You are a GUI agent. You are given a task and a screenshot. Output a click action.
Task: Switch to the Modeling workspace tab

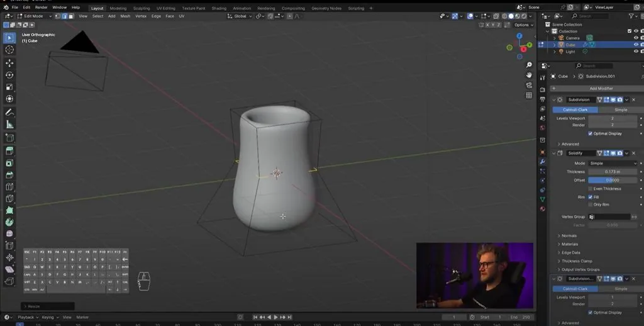coord(118,8)
